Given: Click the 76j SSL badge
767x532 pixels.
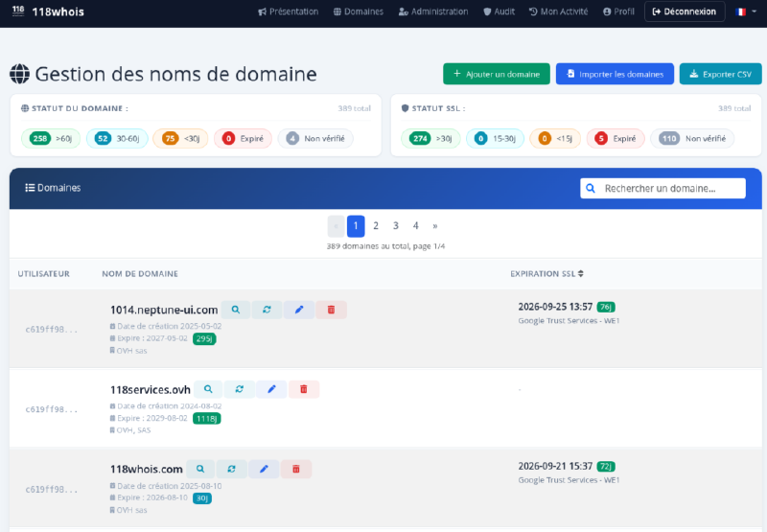Looking at the screenshot, I should pyautogui.click(x=606, y=307).
